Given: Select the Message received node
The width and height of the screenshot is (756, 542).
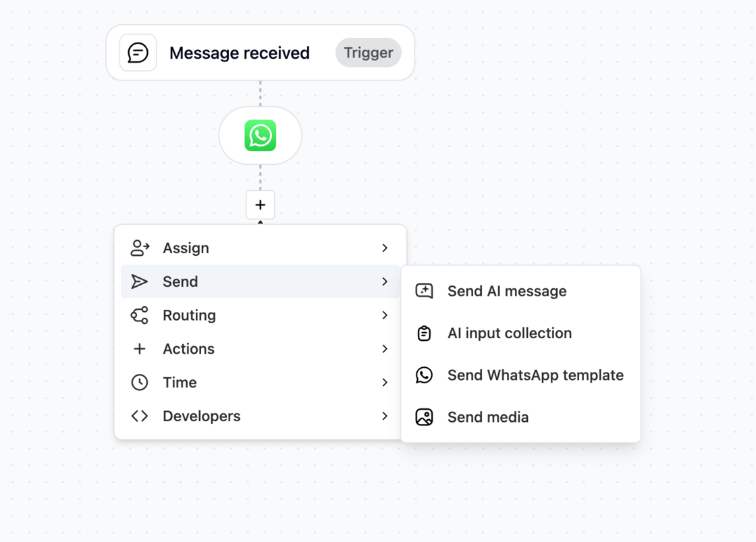Looking at the screenshot, I should (x=261, y=53).
